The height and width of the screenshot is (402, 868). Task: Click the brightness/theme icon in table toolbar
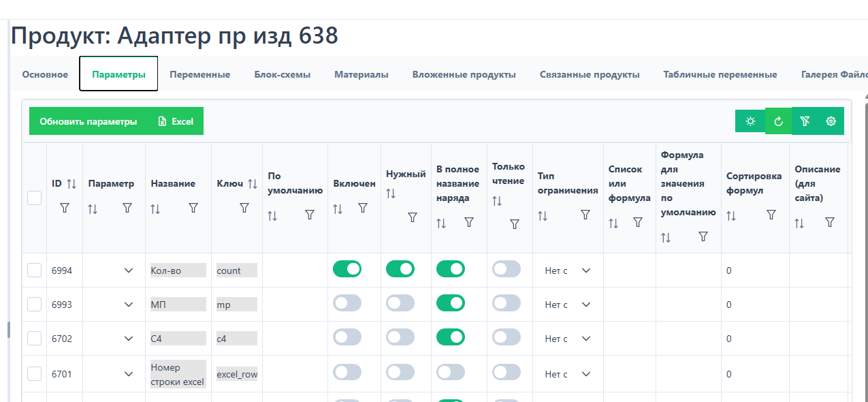point(750,121)
